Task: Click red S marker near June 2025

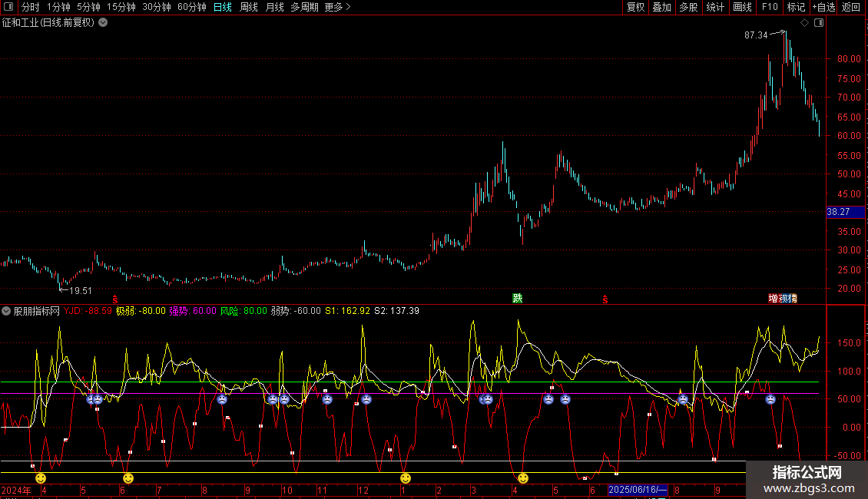Action: [605, 299]
